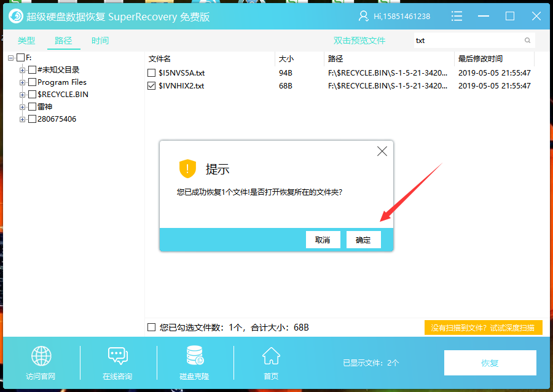553x392 pixels.
Task: Select the $IVNHIX2.txt file name
Action: (x=181, y=85)
